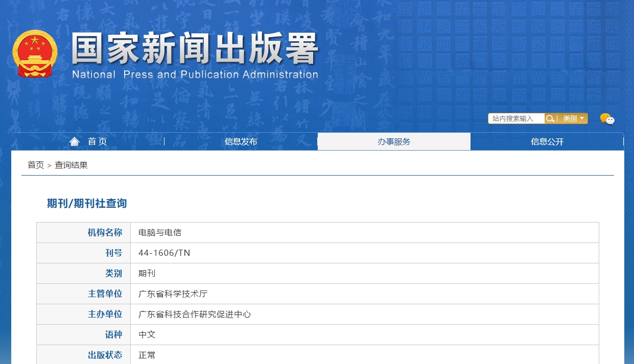Click the search magnifier icon
This screenshot has width=634, height=364.
click(x=550, y=118)
